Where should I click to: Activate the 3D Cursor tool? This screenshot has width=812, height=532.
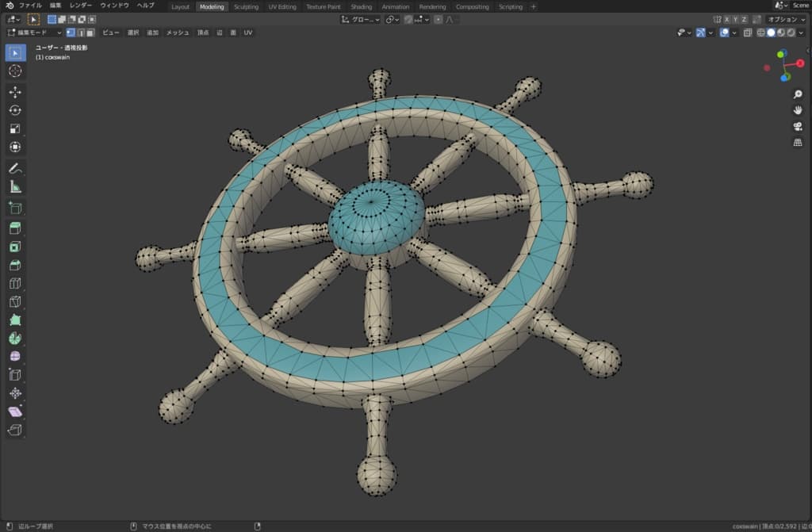tap(15, 71)
